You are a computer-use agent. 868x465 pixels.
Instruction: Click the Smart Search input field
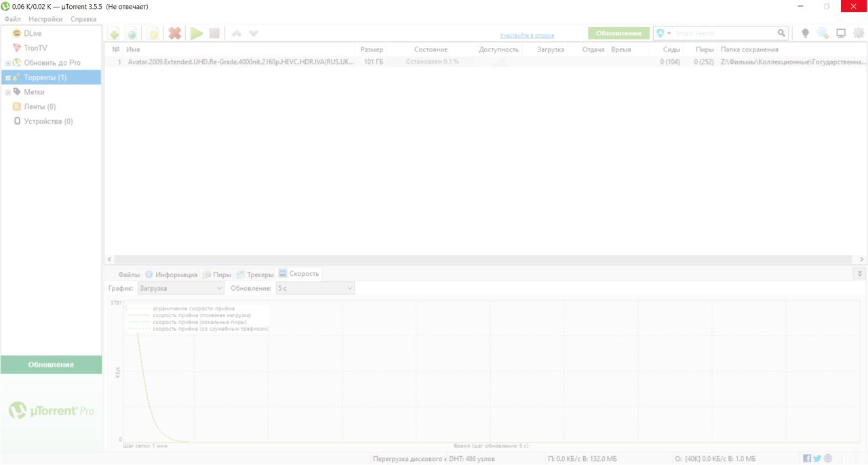724,33
